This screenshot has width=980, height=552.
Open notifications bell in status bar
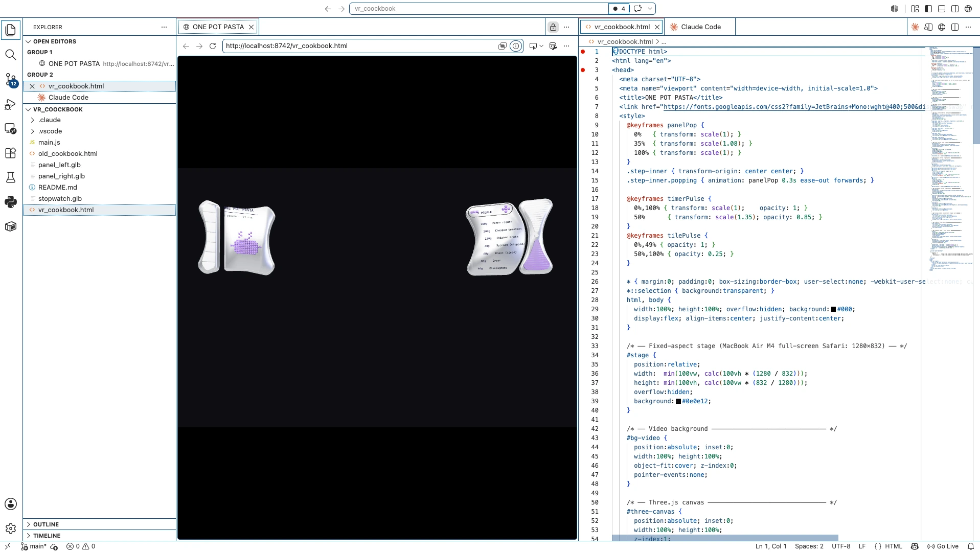tap(971, 546)
